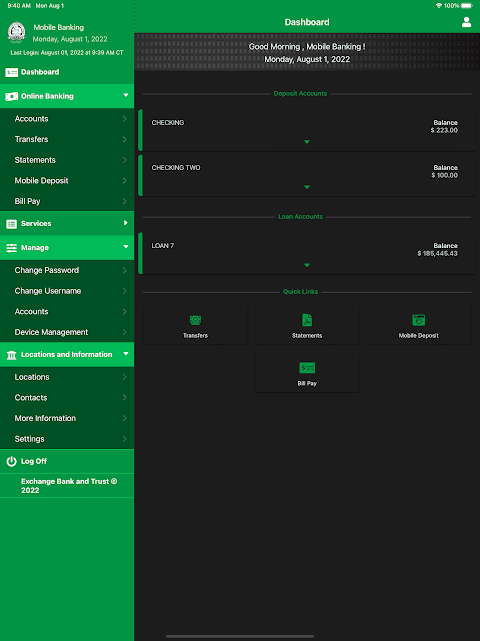The image size is (480, 641).
Task: Open More Information
Action: [67, 418]
